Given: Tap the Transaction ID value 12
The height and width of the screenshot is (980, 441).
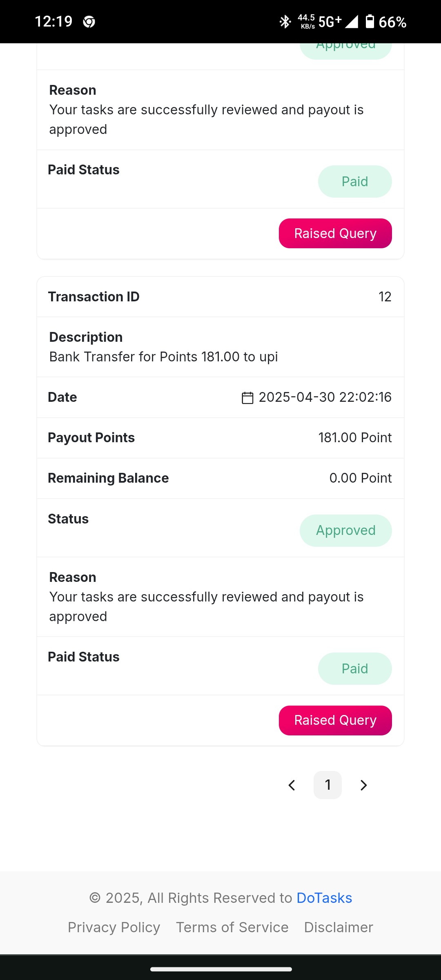Looking at the screenshot, I should [x=385, y=297].
